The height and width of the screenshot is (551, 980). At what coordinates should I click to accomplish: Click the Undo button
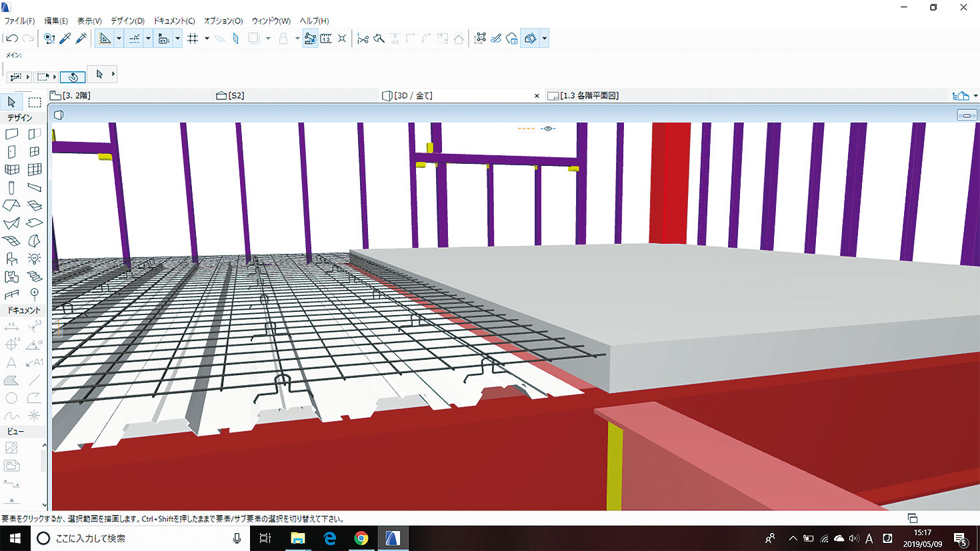coord(11,39)
